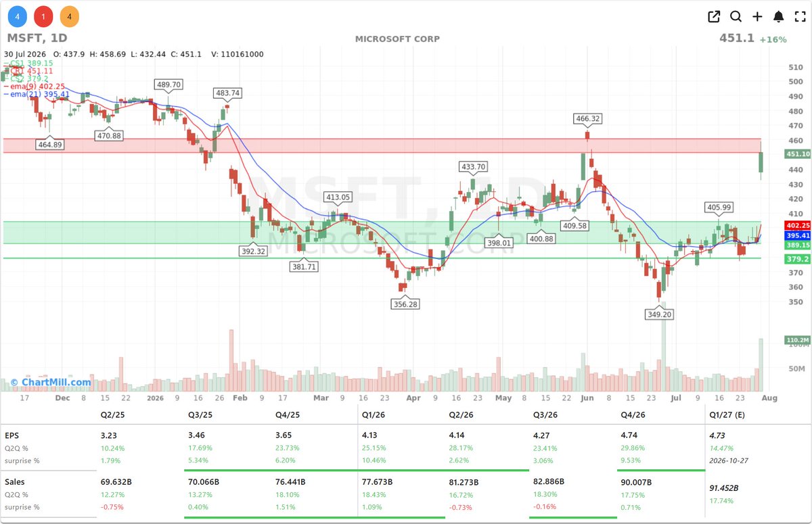The height and width of the screenshot is (524, 812).
Task: Click EPS surprise value 10.46%
Action: [374, 460]
